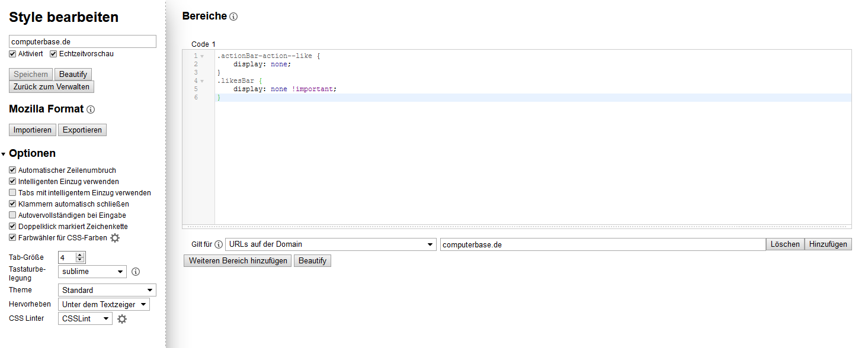
Task: Open color picker settings gear icon
Action: point(115,238)
